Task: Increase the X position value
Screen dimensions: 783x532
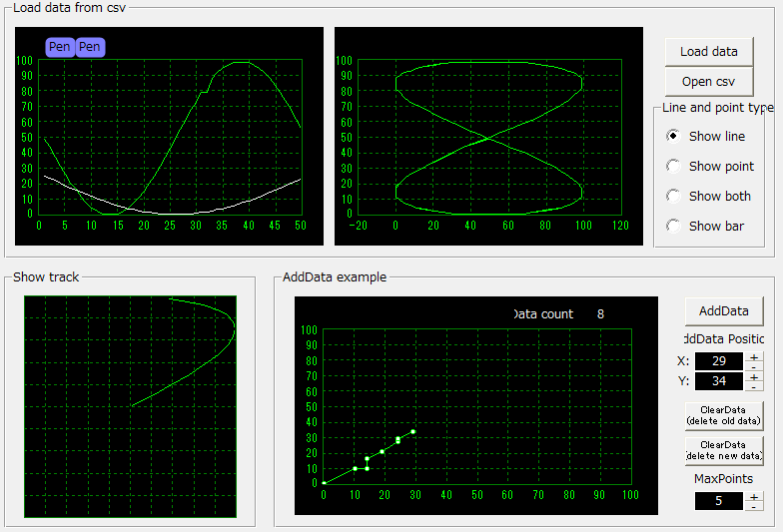Action: tap(753, 356)
